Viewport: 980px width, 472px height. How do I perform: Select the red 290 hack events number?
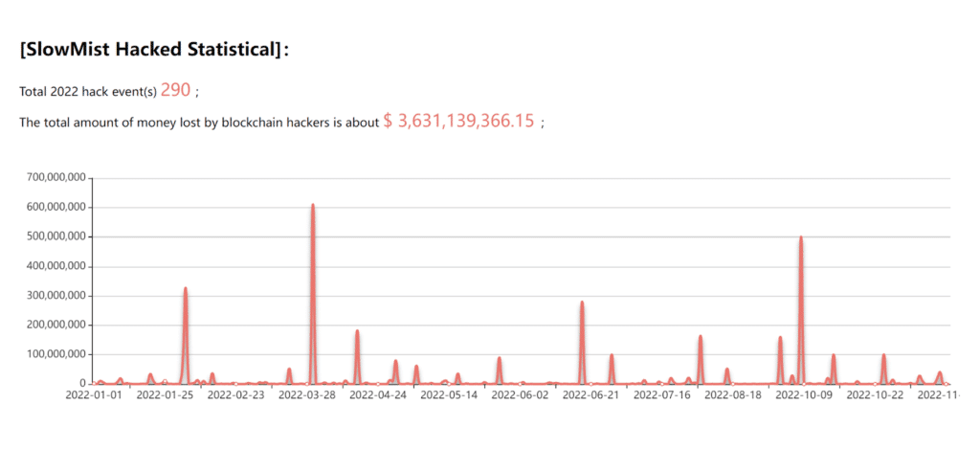(175, 90)
